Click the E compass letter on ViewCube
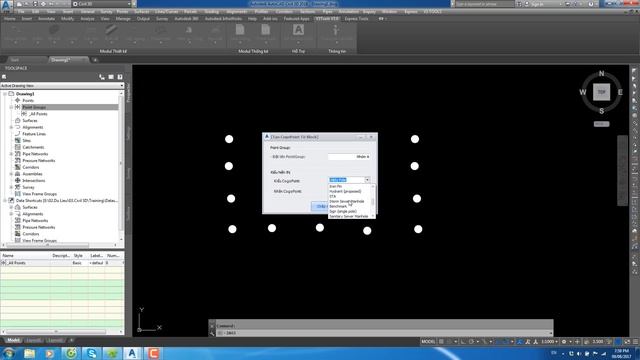This screenshot has width=640, height=360. pyautogui.click(x=620, y=92)
